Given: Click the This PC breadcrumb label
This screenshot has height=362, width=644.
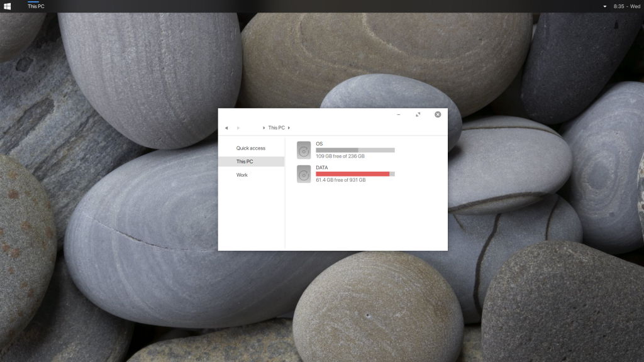Looking at the screenshot, I should 276,128.
